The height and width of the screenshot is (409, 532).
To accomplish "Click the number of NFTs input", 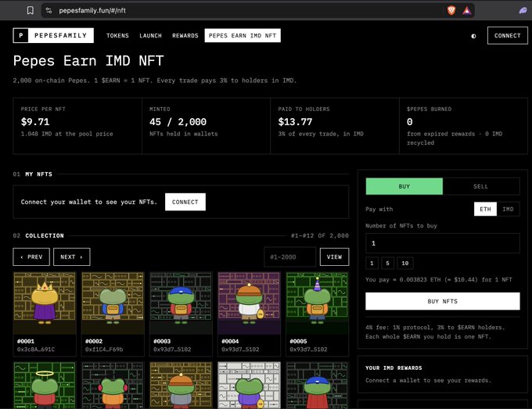I will 443,243.
